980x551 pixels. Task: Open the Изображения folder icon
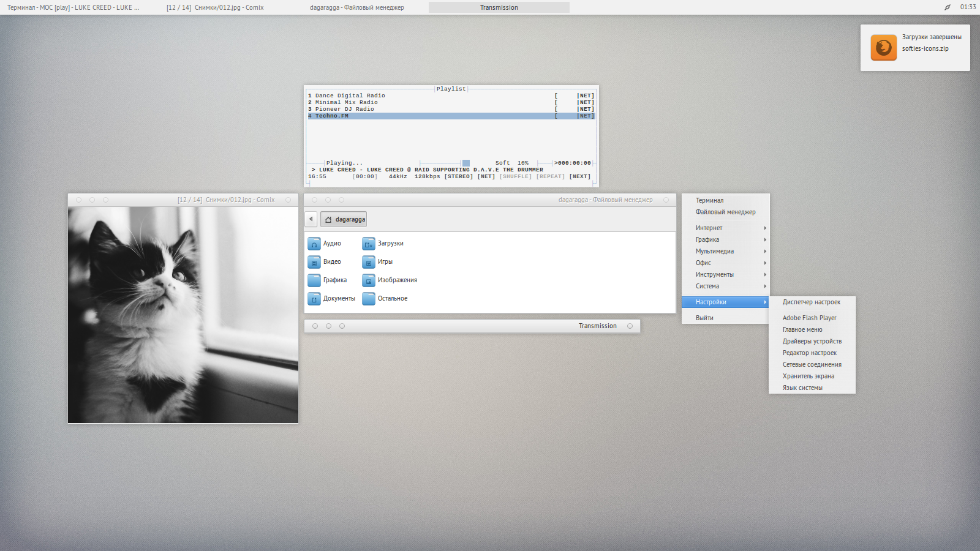(369, 280)
